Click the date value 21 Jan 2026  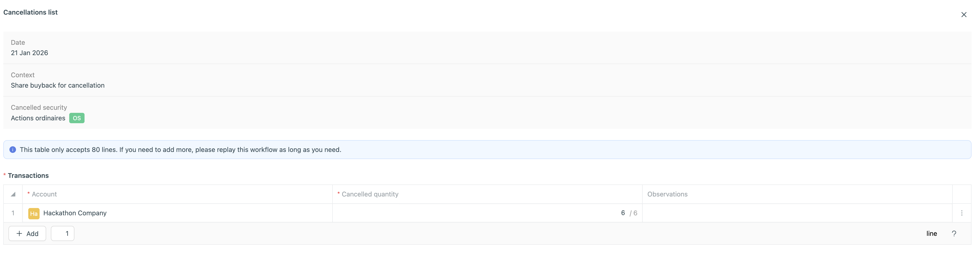[x=29, y=53]
